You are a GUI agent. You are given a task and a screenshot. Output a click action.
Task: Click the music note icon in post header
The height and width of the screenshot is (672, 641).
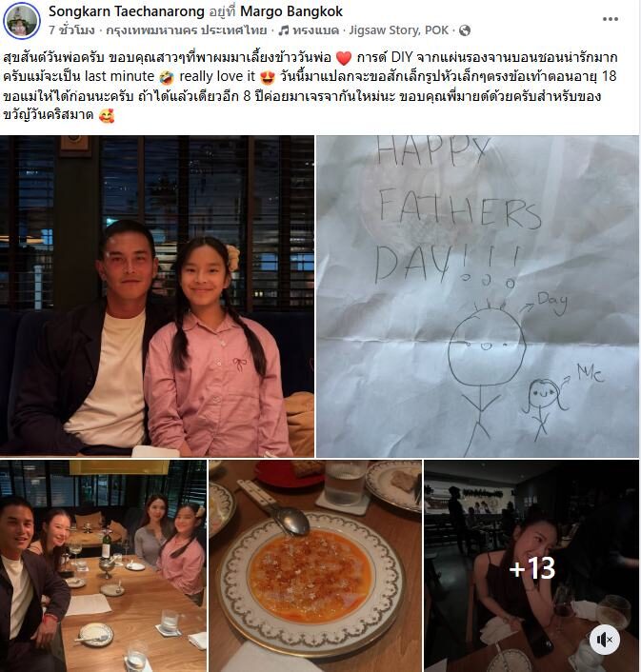tap(284, 30)
